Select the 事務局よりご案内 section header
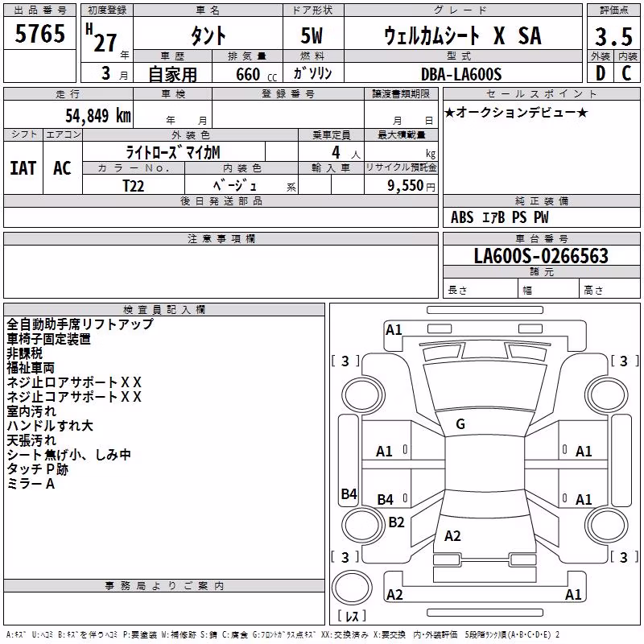 tap(164, 586)
